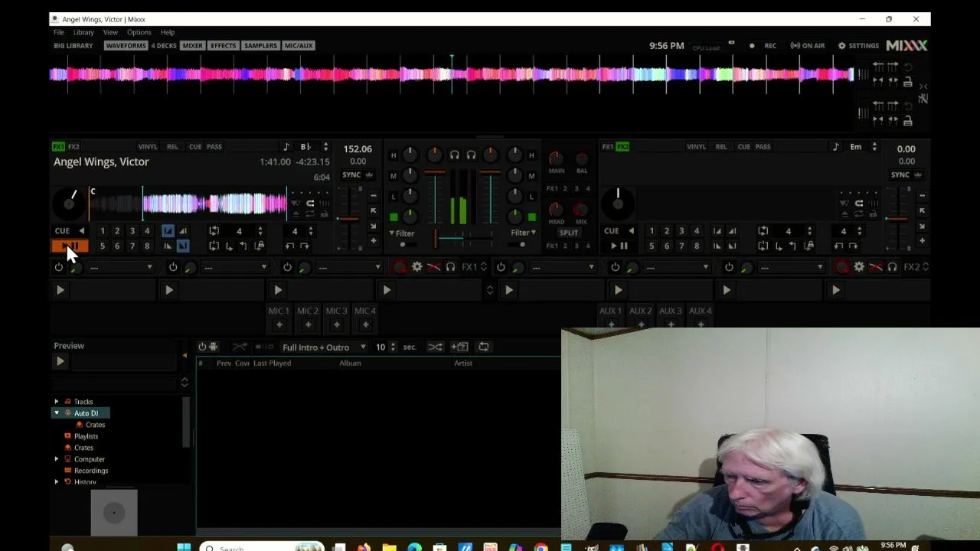980x551 pixels.
Task: Open the View menu
Action: click(x=110, y=32)
